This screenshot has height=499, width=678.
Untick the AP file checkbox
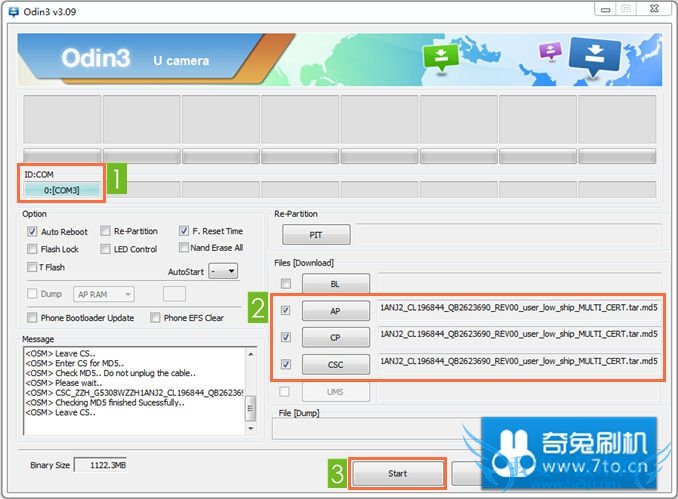(286, 310)
